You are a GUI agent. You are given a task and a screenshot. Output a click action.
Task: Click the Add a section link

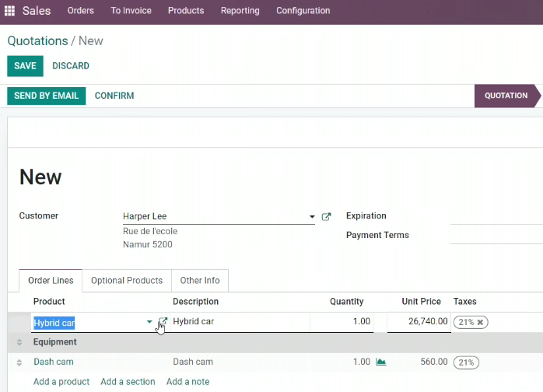pyautogui.click(x=128, y=382)
